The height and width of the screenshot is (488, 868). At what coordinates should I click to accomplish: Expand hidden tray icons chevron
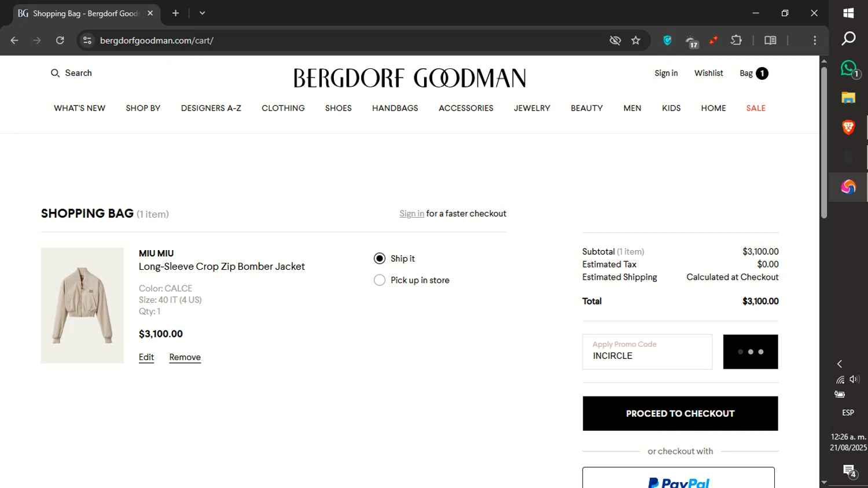(x=840, y=364)
